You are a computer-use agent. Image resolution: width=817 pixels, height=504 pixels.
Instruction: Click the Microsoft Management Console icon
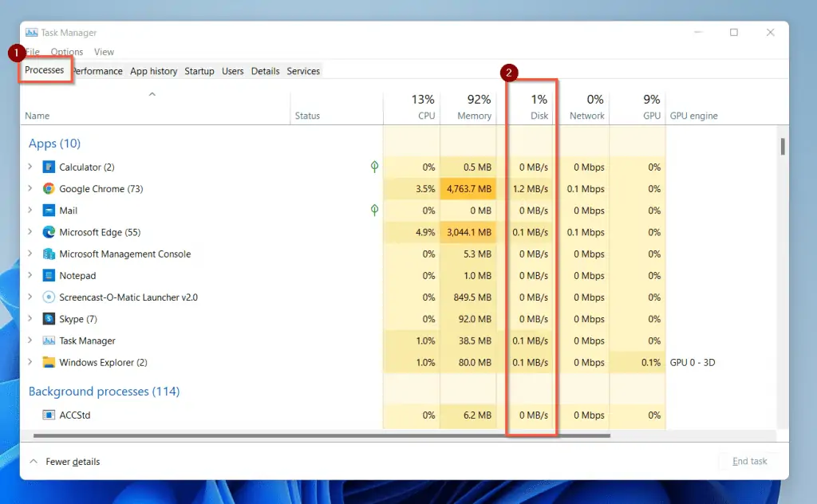tap(49, 254)
